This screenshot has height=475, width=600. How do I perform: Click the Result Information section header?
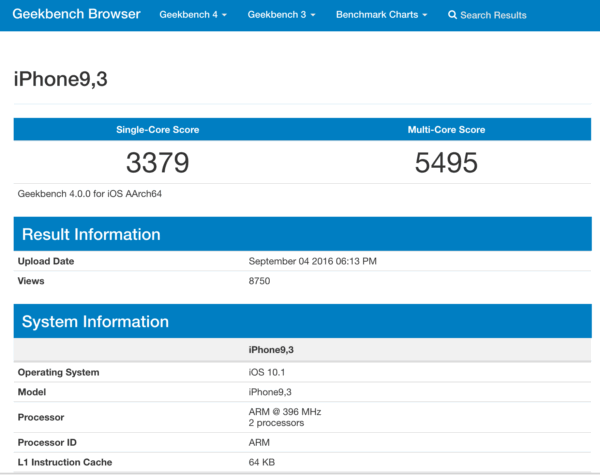coord(91,235)
